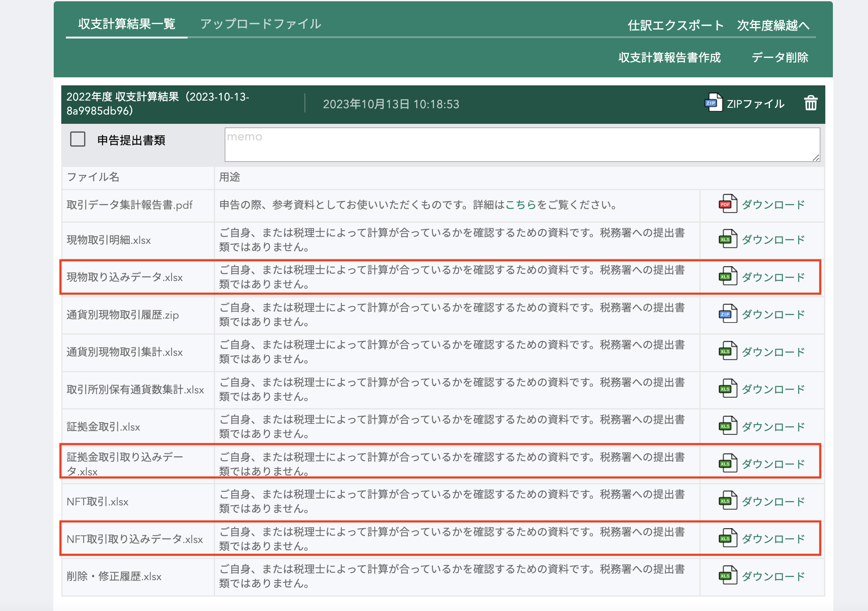
Task: Click the 用途 column header
Action: pyautogui.click(x=229, y=177)
